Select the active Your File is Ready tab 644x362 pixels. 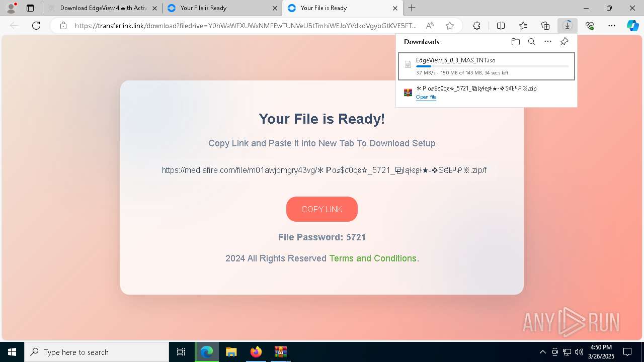(343, 8)
